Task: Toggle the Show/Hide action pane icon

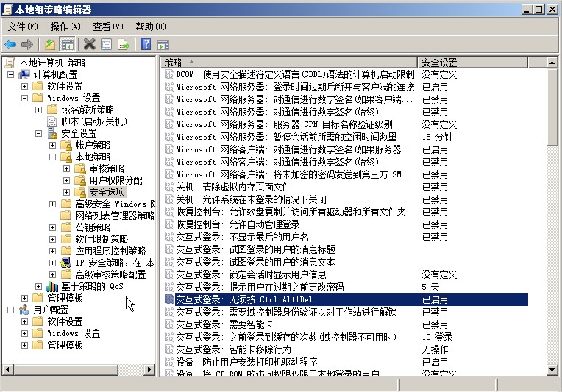Action: click(163, 44)
